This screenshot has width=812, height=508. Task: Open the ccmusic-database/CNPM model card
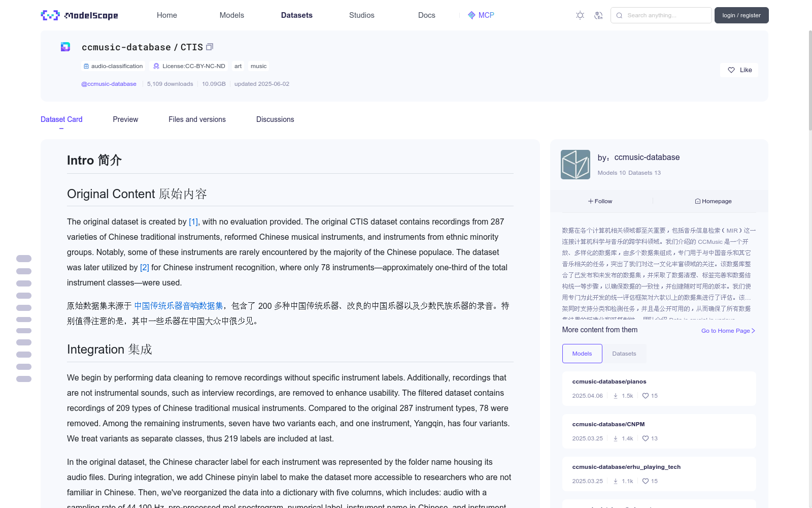tap(659, 431)
